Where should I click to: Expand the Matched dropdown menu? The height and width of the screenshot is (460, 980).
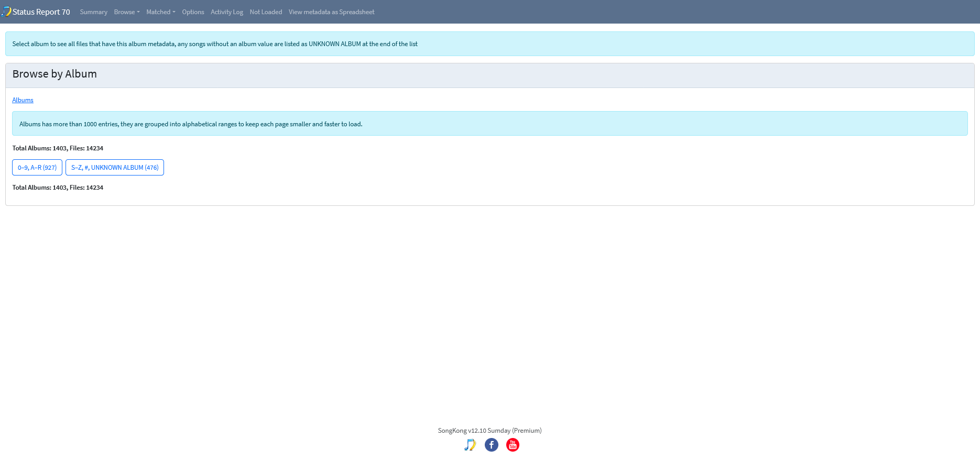(161, 12)
